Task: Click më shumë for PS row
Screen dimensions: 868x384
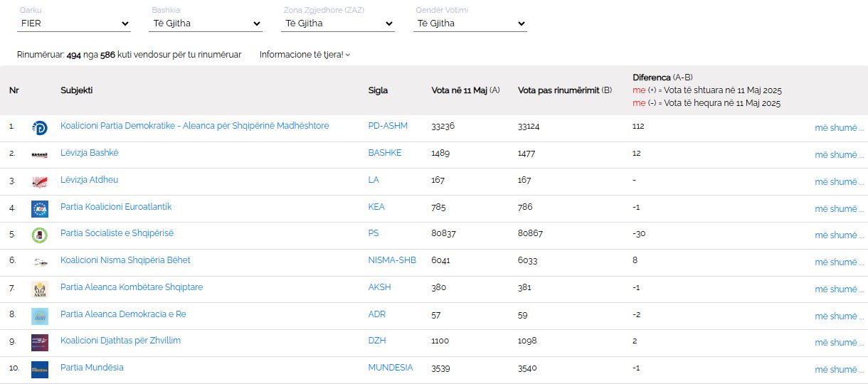Action: coord(840,235)
